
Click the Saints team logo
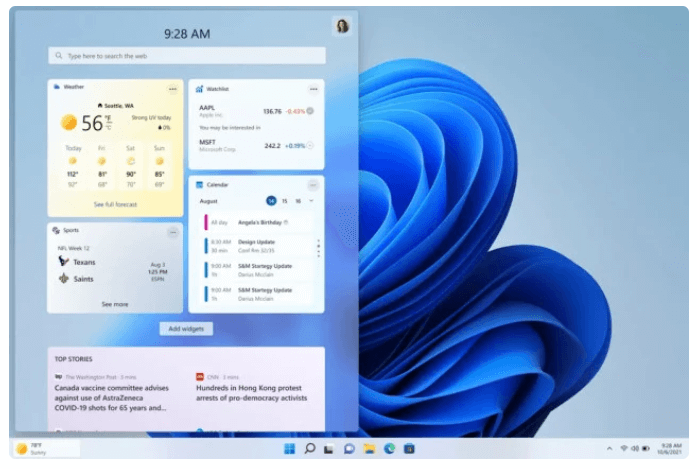(x=64, y=278)
